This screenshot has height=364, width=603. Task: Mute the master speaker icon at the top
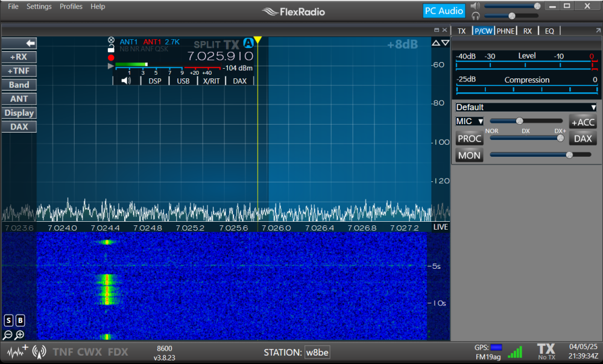tap(475, 6)
